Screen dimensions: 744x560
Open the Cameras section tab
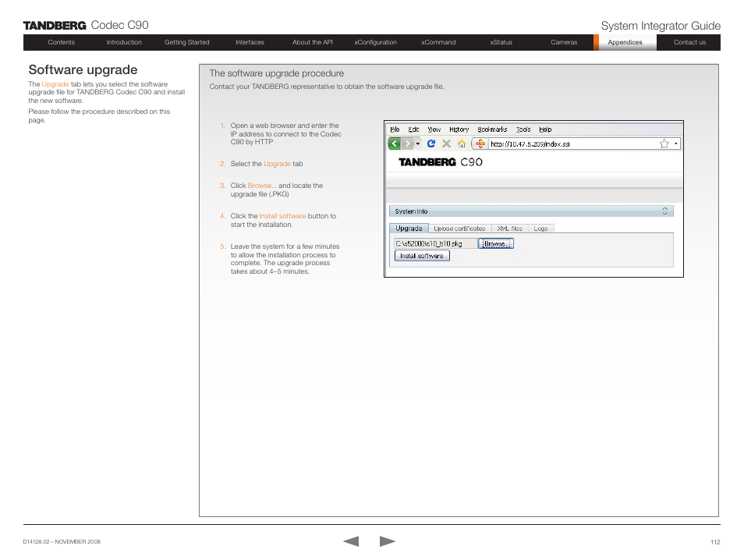click(564, 42)
